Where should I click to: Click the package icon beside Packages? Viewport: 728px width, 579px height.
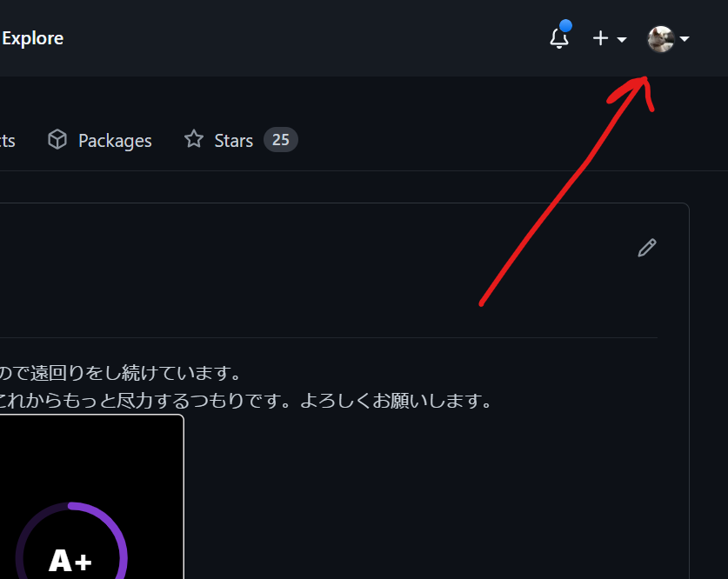(57, 139)
